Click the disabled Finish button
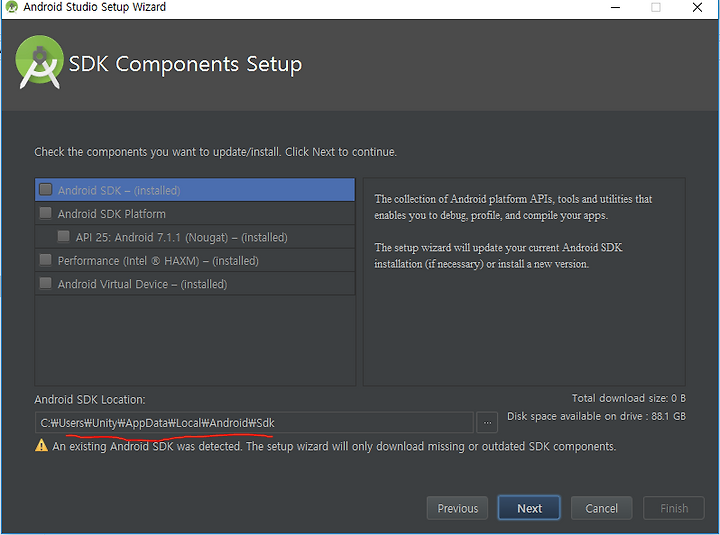Viewport: 720px width, 535px height. 674,508
